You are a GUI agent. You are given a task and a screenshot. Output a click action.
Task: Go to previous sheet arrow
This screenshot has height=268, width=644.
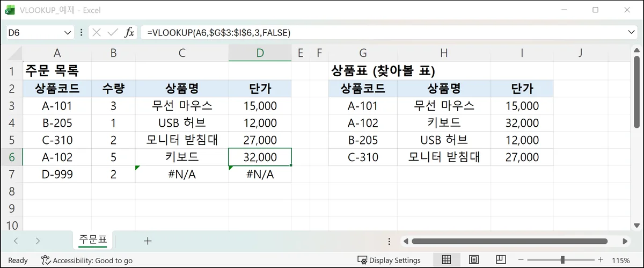point(16,241)
